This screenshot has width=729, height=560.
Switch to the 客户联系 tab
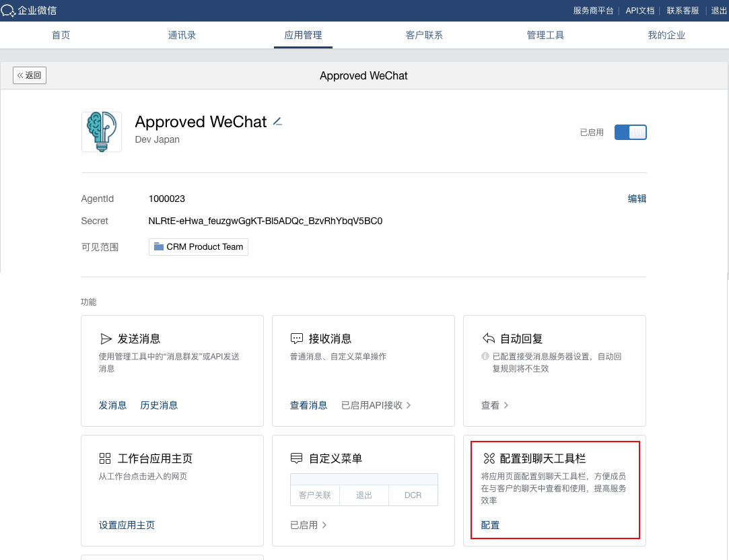pyautogui.click(x=424, y=35)
